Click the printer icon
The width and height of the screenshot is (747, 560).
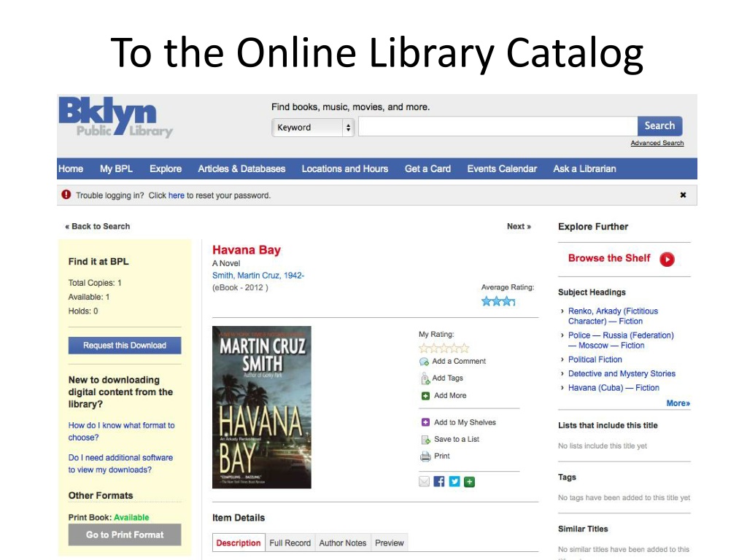[425, 456]
